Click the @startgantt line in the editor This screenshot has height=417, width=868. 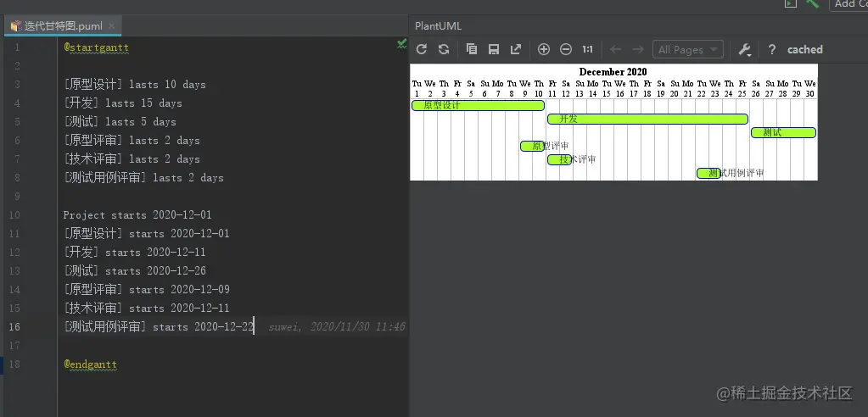point(97,47)
